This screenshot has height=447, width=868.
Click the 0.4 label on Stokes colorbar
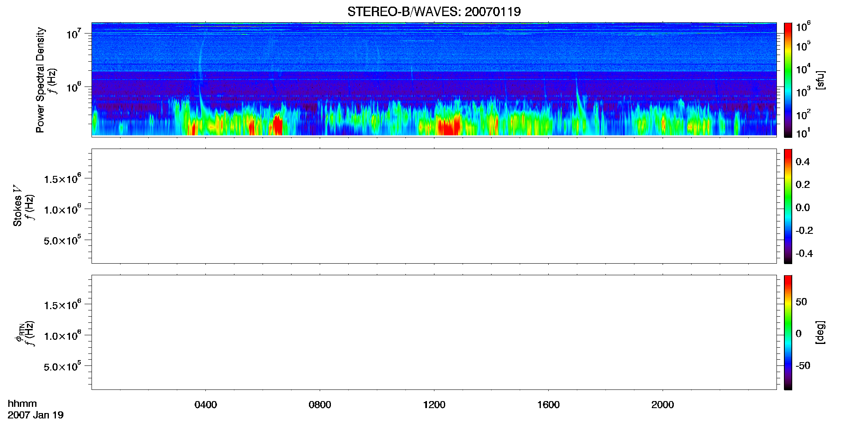(x=803, y=162)
